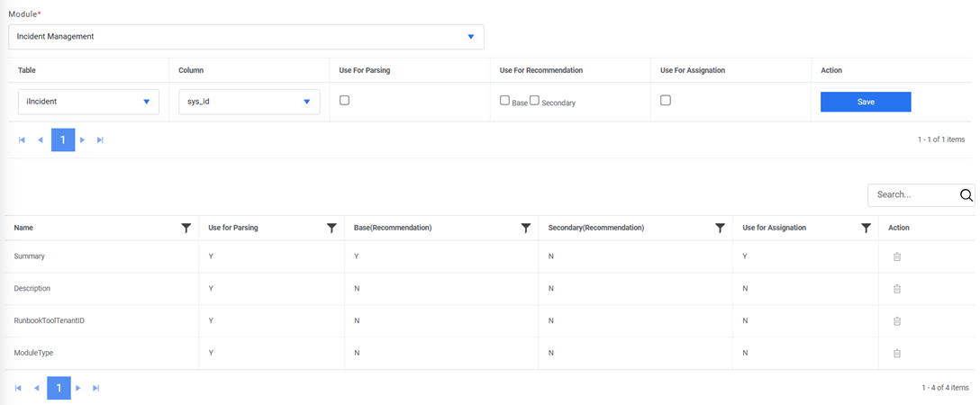Image resolution: width=980 pixels, height=405 pixels.
Task: Open filter for Base(Recommendation) column
Action: coord(526,229)
